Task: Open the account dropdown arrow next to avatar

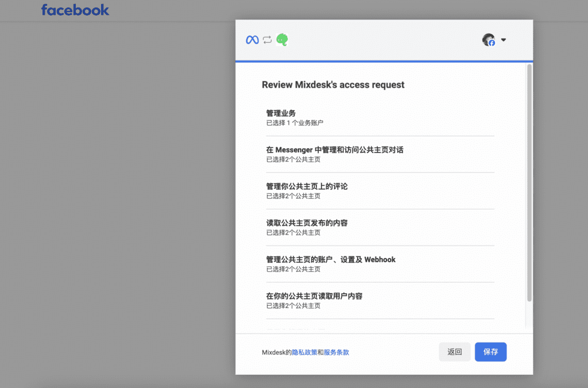Action: point(504,40)
